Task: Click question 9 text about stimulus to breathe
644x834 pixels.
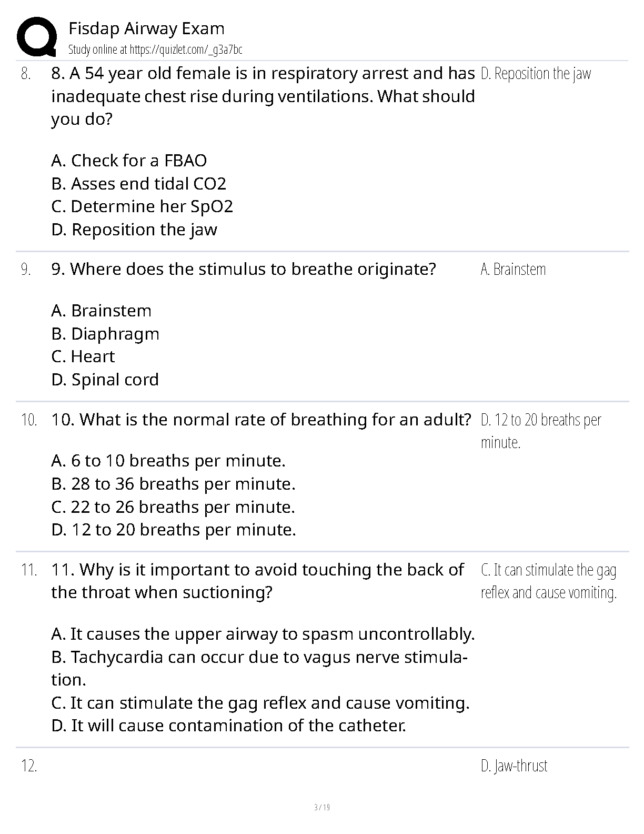Action: [244, 269]
